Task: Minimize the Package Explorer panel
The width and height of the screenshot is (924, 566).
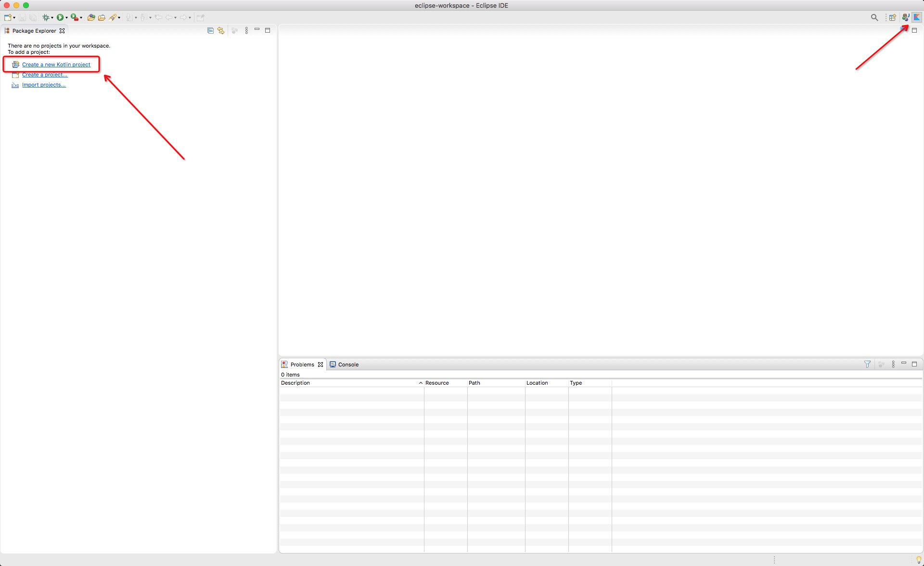Action: click(257, 30)
